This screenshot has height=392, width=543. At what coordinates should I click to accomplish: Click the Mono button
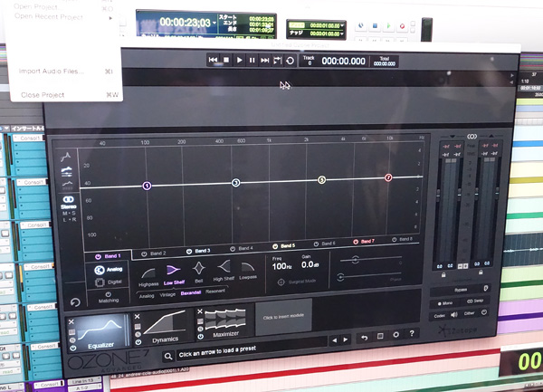(445, 303)
